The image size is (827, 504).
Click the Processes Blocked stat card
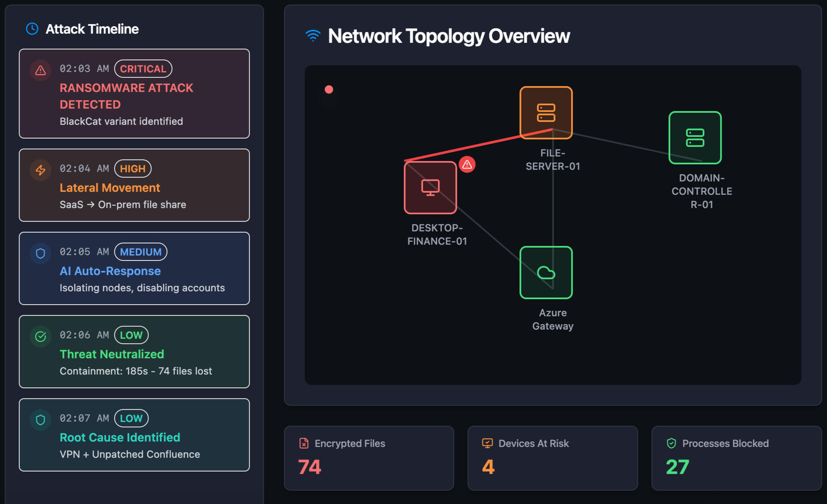pos(736,458)
